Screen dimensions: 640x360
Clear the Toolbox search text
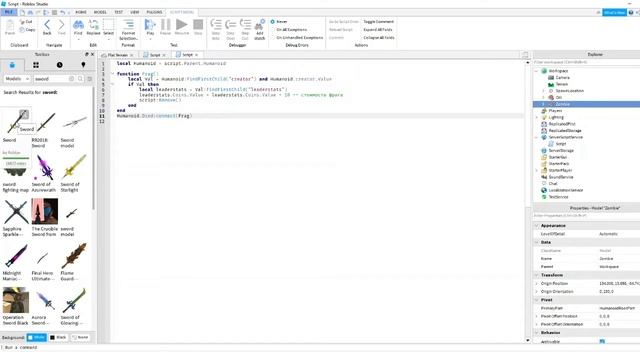tap(71, 79)
